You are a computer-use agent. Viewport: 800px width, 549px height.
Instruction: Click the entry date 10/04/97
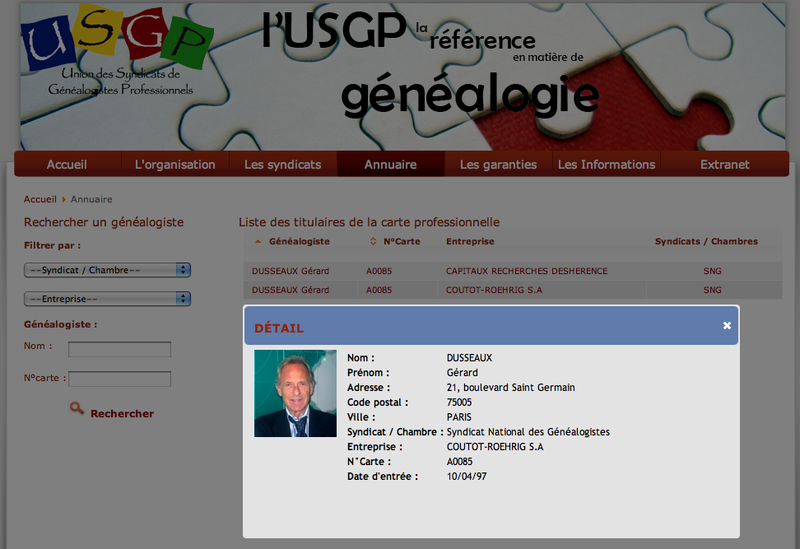point(466,477)
